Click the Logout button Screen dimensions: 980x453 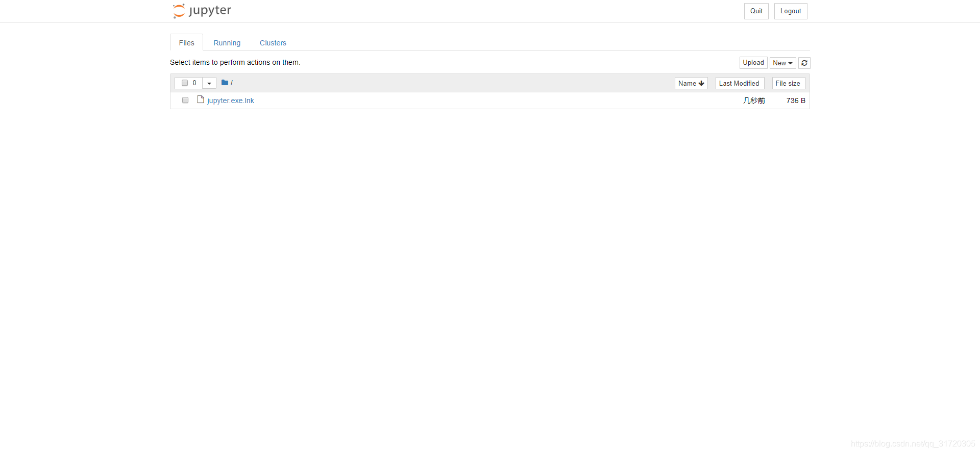pos(791,11)
